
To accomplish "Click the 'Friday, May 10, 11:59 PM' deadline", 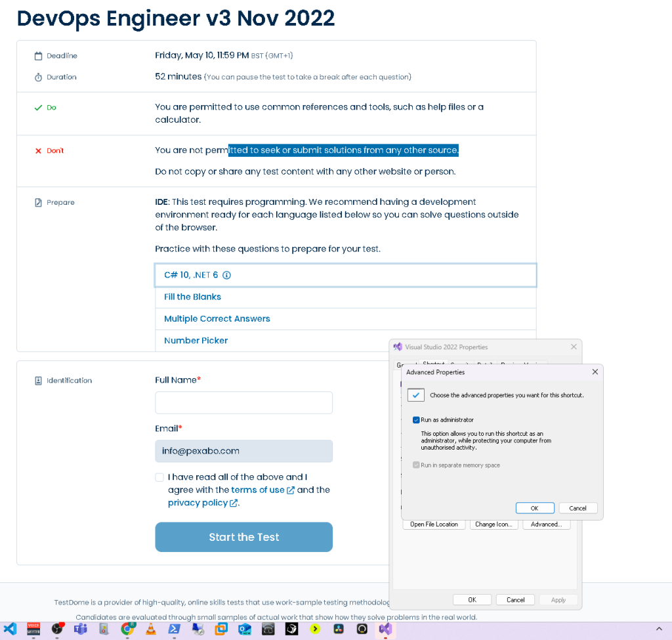I will pos(202,55).
